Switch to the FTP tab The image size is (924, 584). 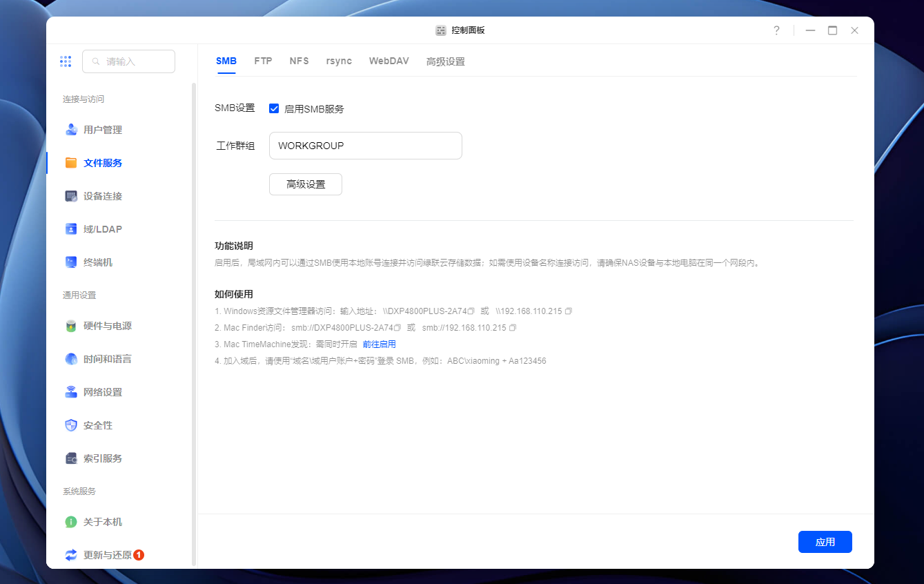(x=263, y=61)
